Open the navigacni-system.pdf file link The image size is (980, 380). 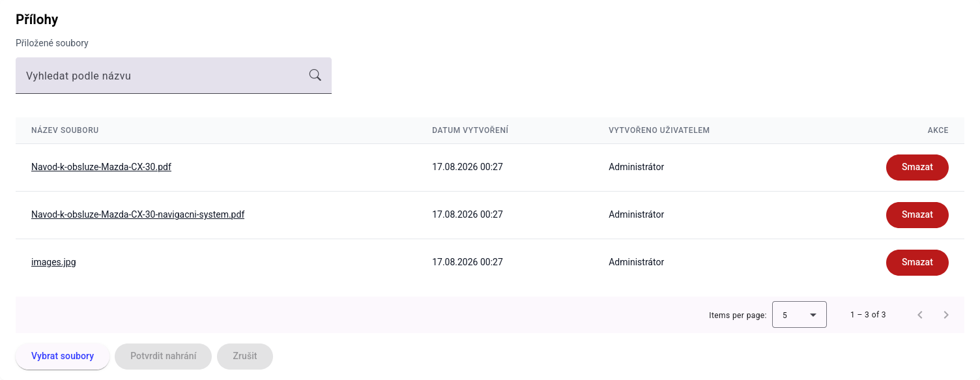point(137,214)
